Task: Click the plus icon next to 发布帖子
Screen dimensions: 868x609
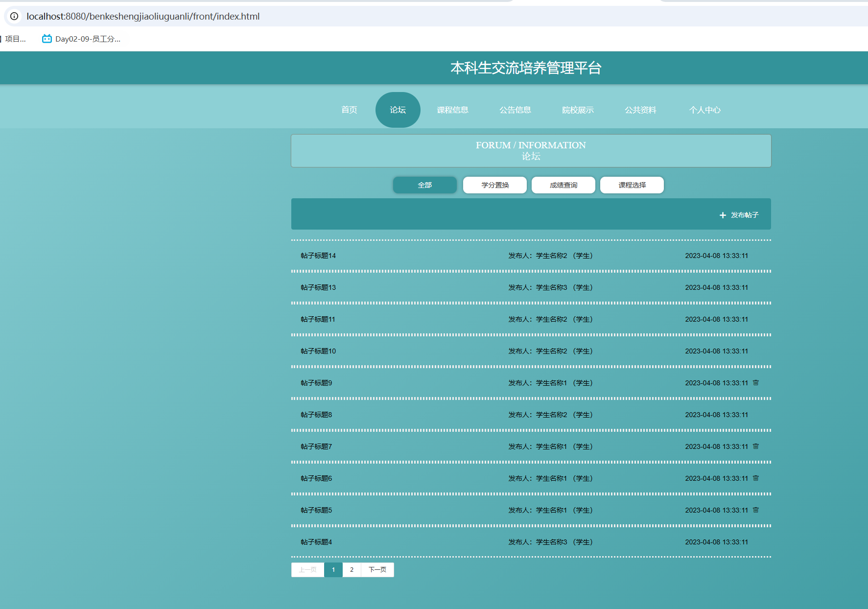Action: pyautogui.click(x=723, y=215)
